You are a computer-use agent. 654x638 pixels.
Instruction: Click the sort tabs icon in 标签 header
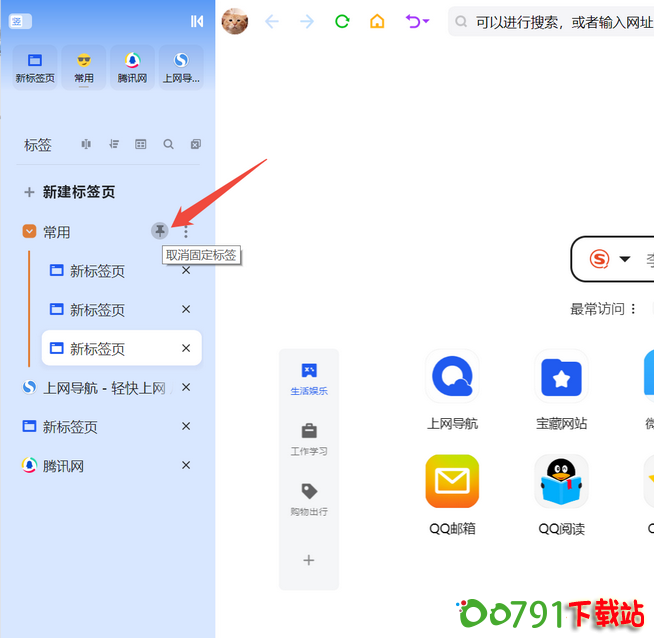pos(114,144)
